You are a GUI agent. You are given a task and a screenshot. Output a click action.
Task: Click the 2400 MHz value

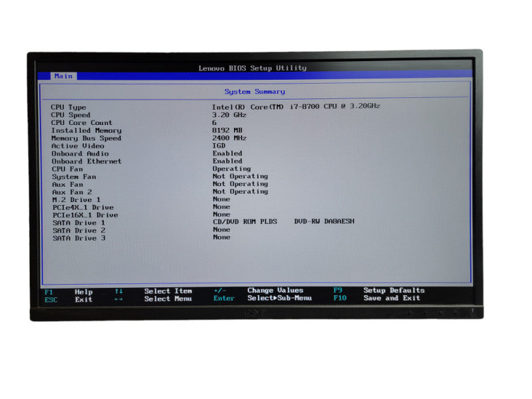(x=229, y=138)
